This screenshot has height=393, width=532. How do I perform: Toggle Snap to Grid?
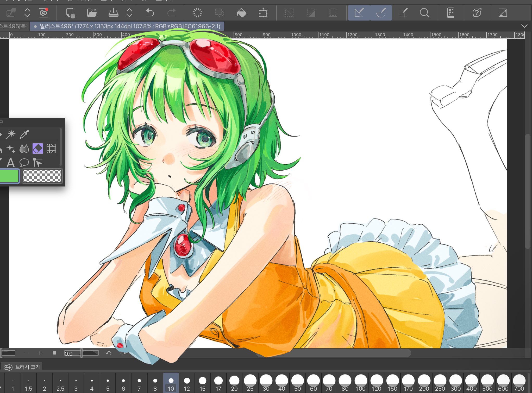403,13
